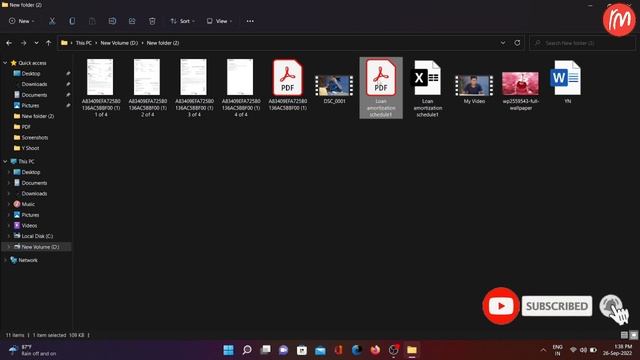Select the YN Word document
Screen dimensions: 640x360
567,82
